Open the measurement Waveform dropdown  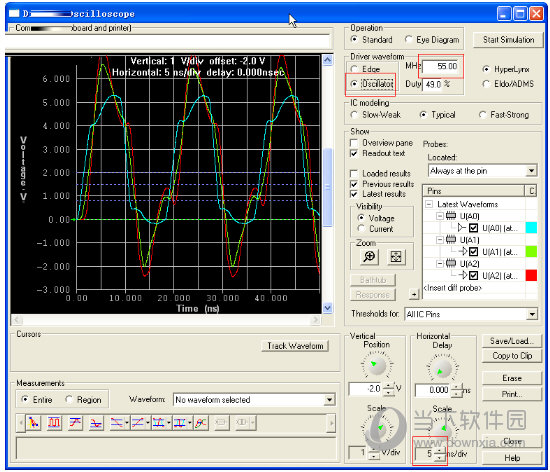[329, 400]
